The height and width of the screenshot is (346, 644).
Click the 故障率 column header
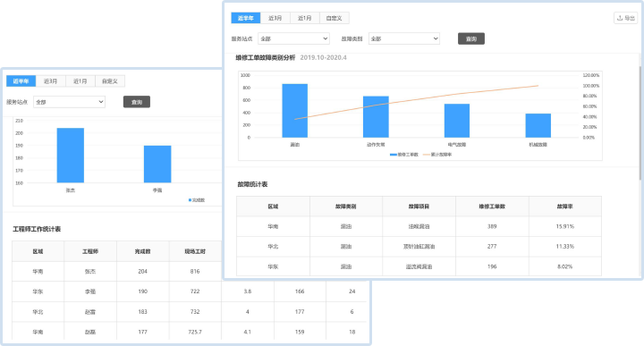tap(565, 207)
